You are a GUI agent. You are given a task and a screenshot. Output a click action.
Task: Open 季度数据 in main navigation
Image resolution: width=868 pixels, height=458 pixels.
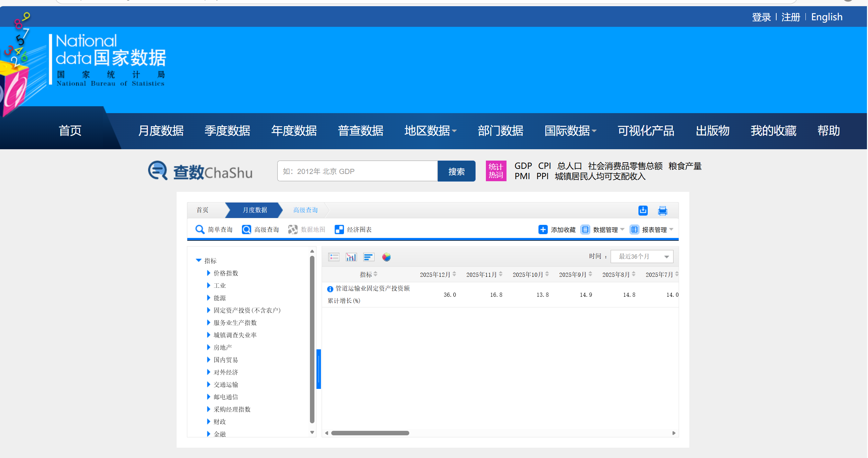(x=227, y=131)
